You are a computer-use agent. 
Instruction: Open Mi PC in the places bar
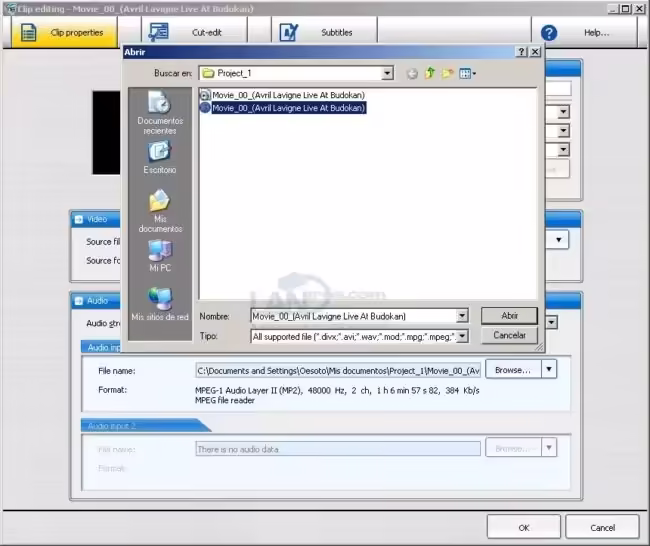[x=160, y=256]
